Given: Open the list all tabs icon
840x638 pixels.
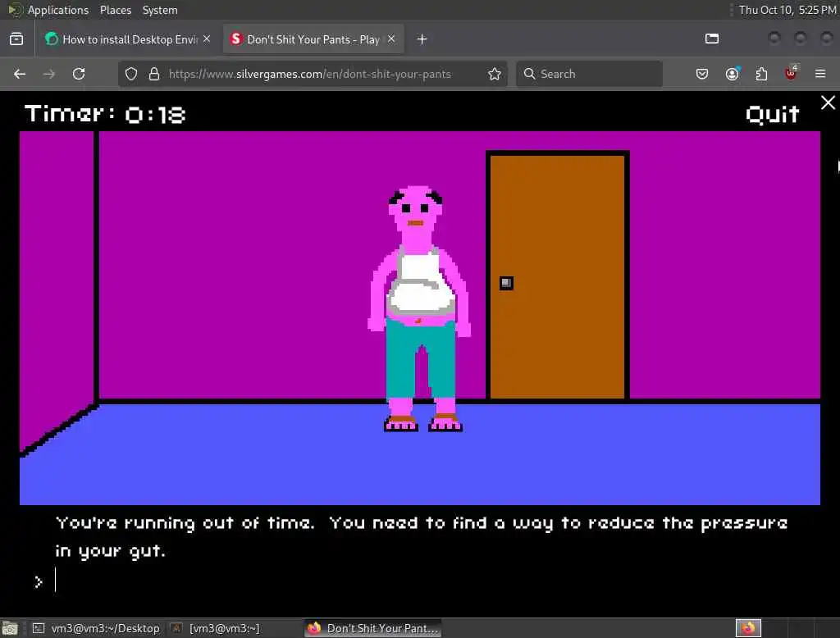Looking at the screenshot, I should [712, 39].
